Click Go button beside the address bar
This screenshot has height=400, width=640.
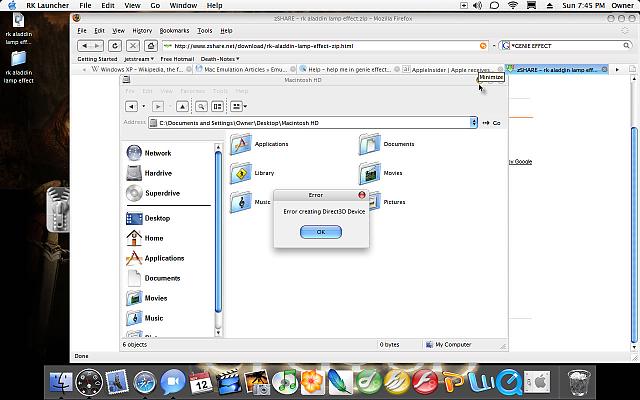[x=491, y=123]
